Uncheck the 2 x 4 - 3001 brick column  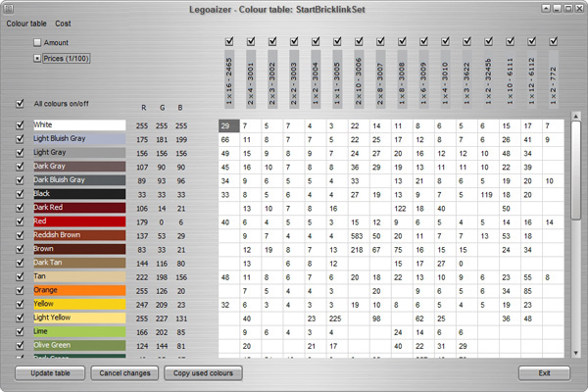click(x=251, y=41)
